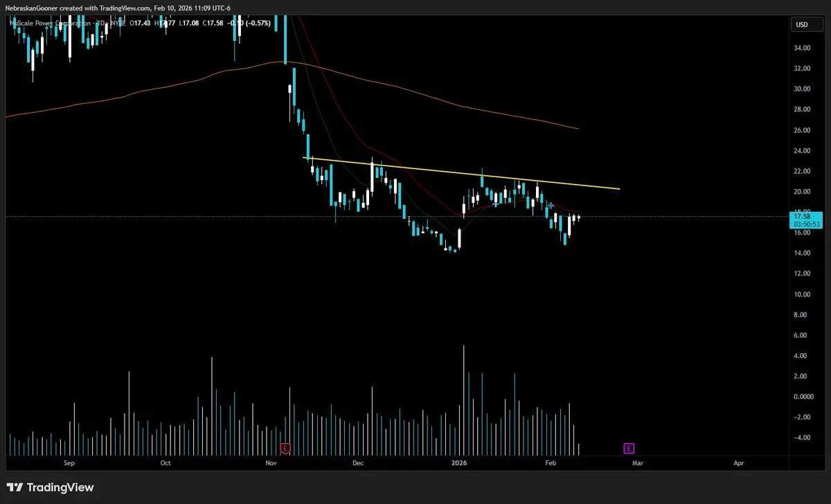Click the 34.00 price axis label
This screenshot has height=504, width=831.
click(x=803, y=48)
